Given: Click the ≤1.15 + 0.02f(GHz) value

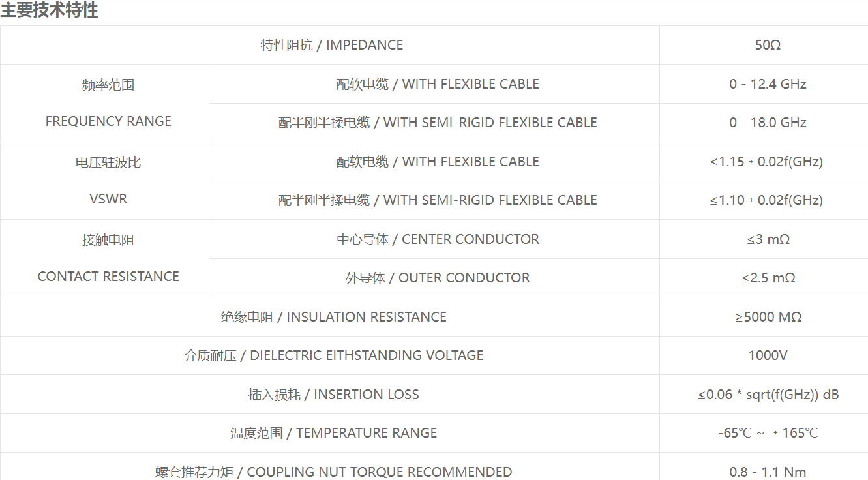Looking at the screenshot, I should pyautogui.click(x=766, y=162).
